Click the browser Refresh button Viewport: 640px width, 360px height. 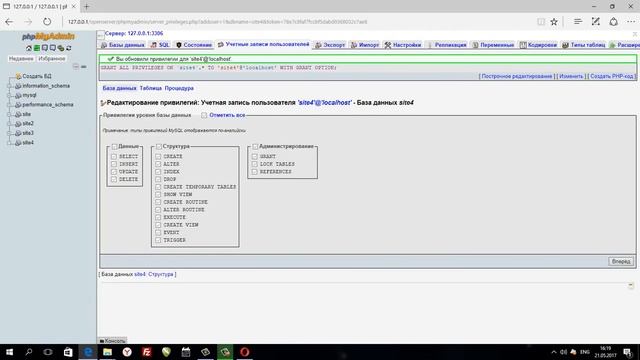point(47,22)
